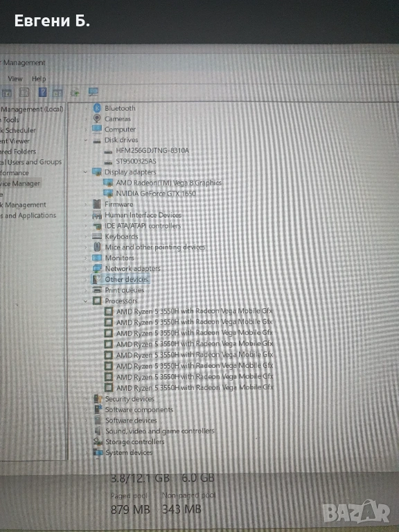The image size is (399, 532).
Task: Select the Cameras device icon
Action: click(97, 118)
